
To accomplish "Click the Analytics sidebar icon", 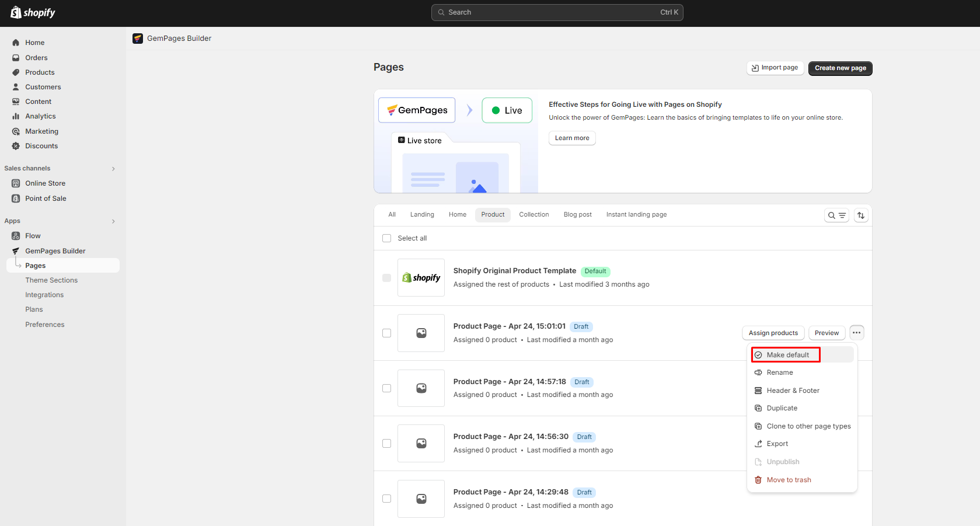I will 16,116.
